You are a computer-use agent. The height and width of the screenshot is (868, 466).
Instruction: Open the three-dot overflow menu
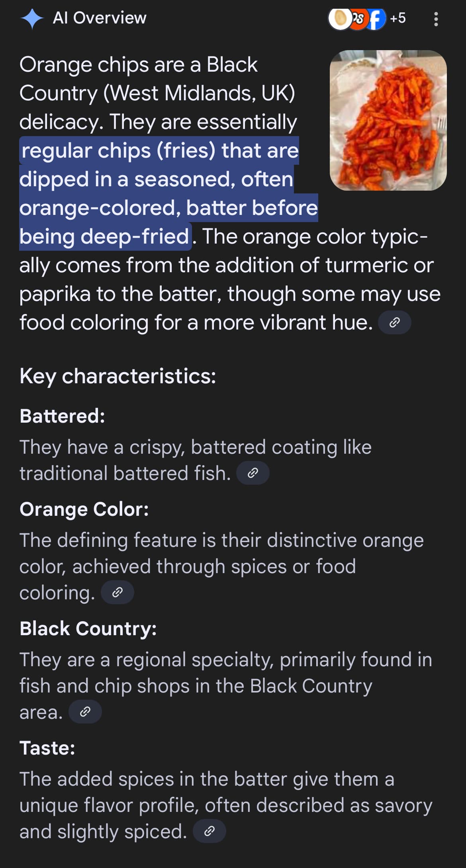pos(436,19)
